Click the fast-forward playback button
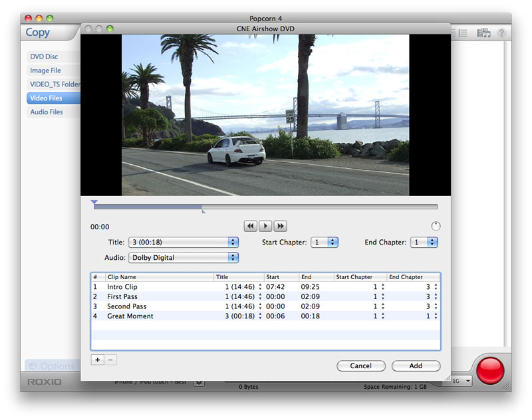This screenshot has height=420, width=532. 281,226
